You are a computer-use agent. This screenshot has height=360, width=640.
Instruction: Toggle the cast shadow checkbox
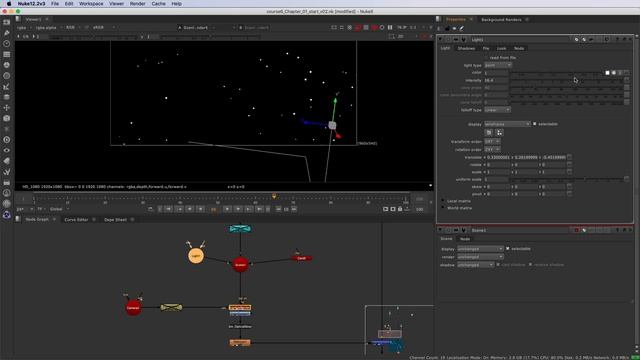click(x=498, y=264)
